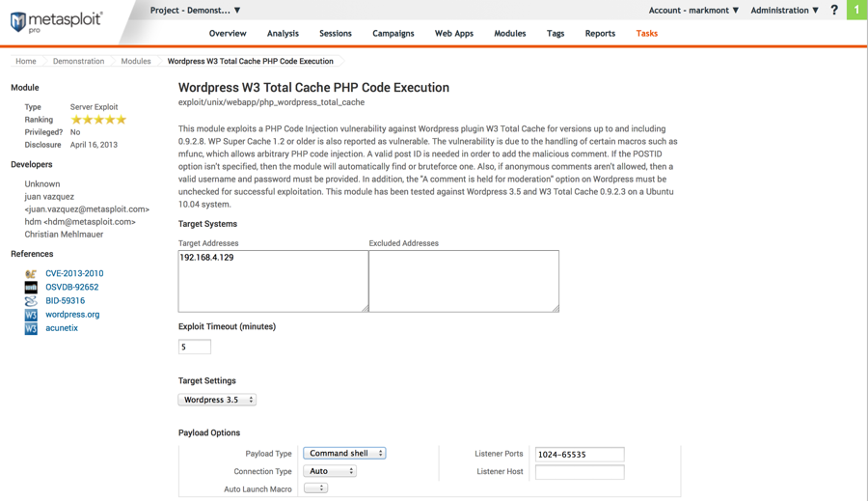Open the acunetix reference link
This screenshot has width=868, height=501.
[62, 328]
